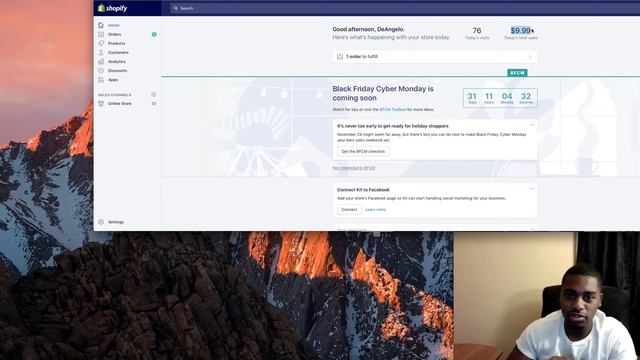Screen dimensions: 640x360
Task: Open the Customers menu item
Action: 118,52
